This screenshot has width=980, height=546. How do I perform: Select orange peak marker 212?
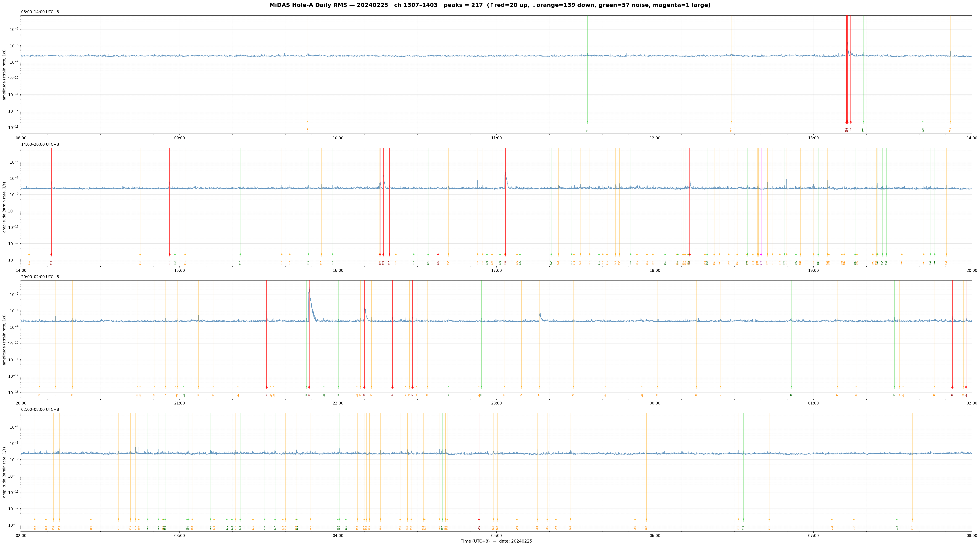coord(769,519)
